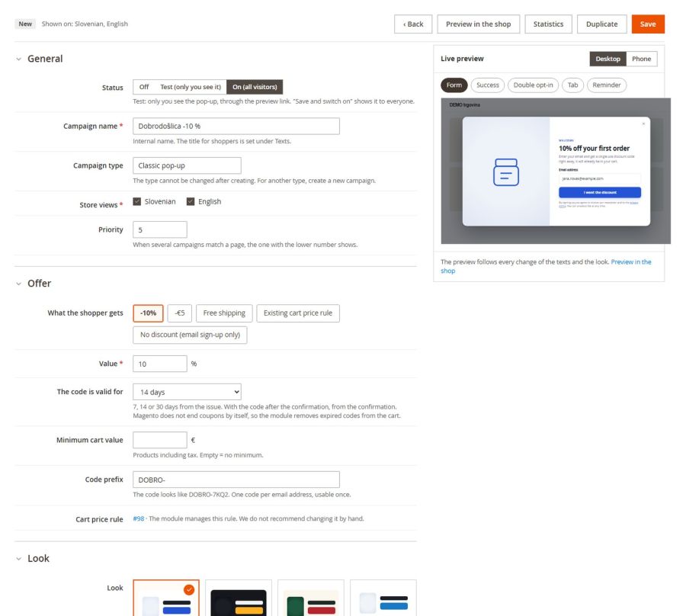Click the 'Live preview' heading
The width and height of the screenshot is (686, 616).
click(462, 59)
